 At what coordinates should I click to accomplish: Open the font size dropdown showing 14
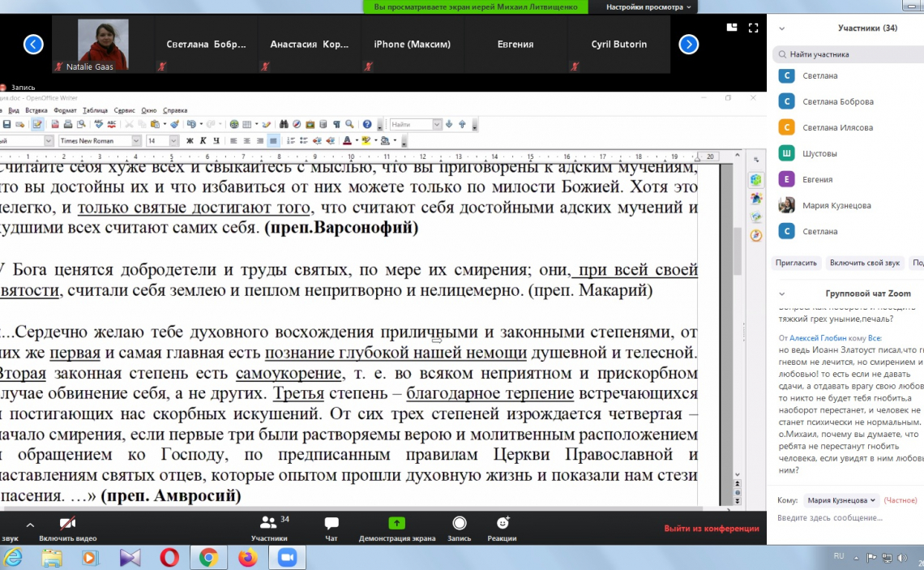[173, 140]
